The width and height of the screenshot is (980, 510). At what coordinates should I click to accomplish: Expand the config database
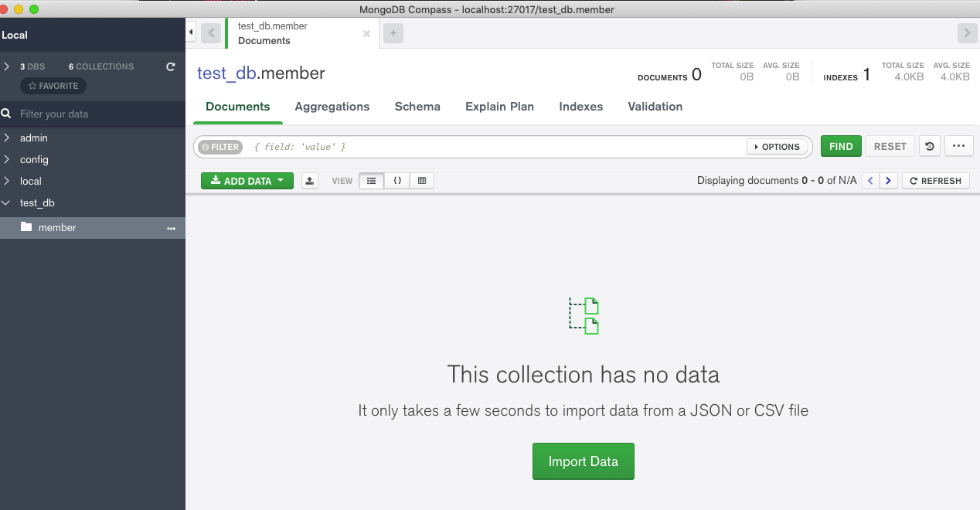[6, 160]
